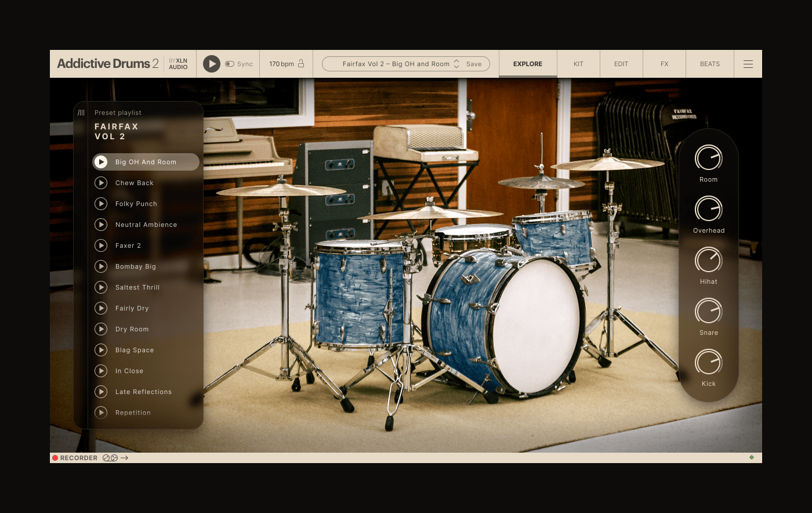Toggle the Sync switch
Screen dimensions: 812x513
pyautogui.click(x=230, y=64)
